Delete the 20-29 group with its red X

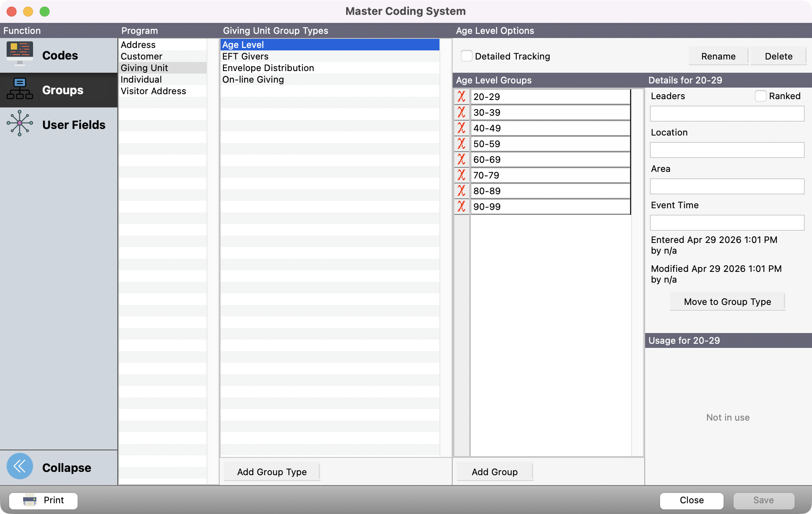pos(462,97)
